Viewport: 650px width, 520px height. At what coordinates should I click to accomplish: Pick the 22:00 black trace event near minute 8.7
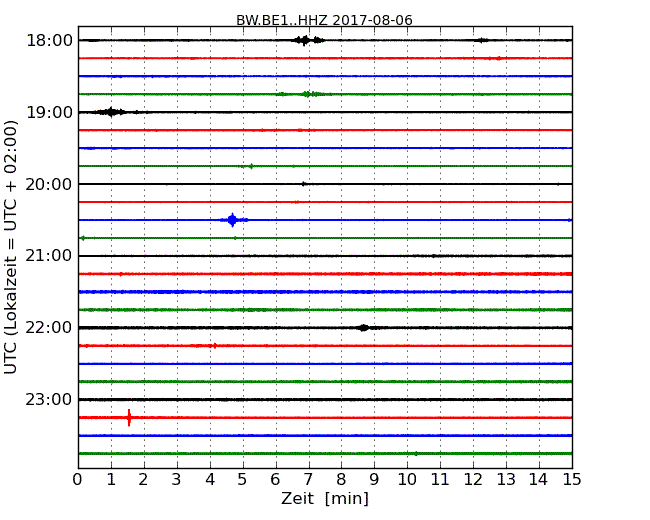[x=364, y=328]
